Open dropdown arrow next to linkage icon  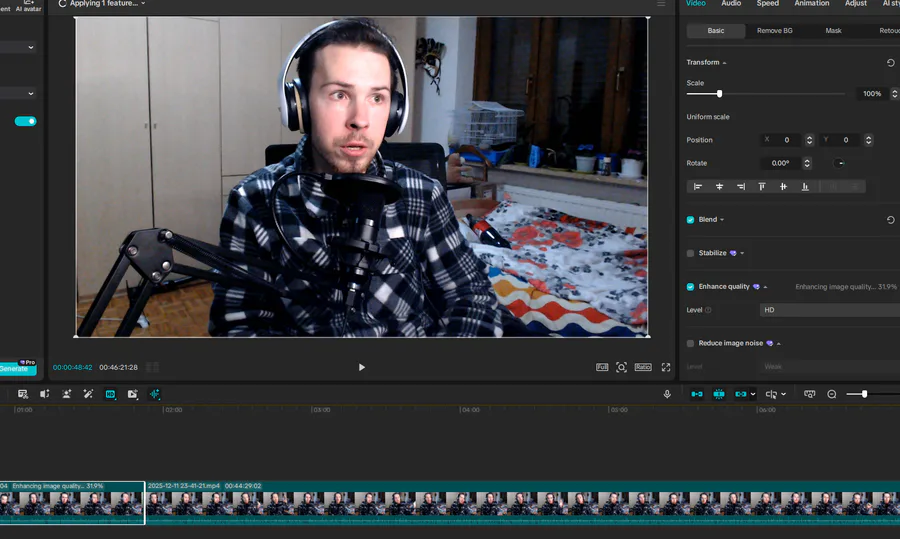point(753,394)
